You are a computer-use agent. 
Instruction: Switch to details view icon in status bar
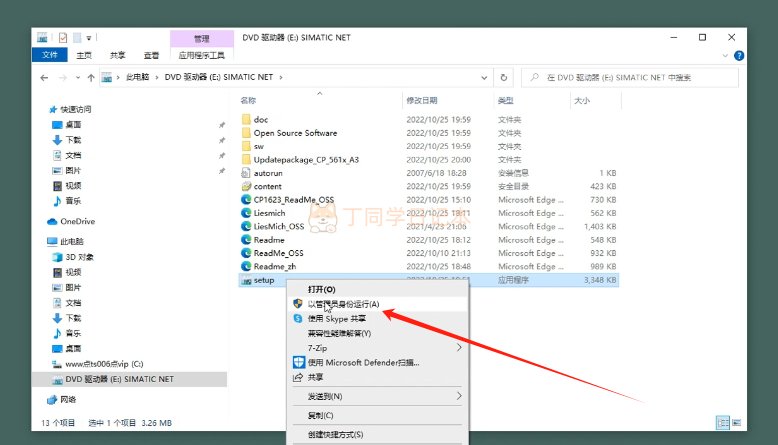(723, 423)
